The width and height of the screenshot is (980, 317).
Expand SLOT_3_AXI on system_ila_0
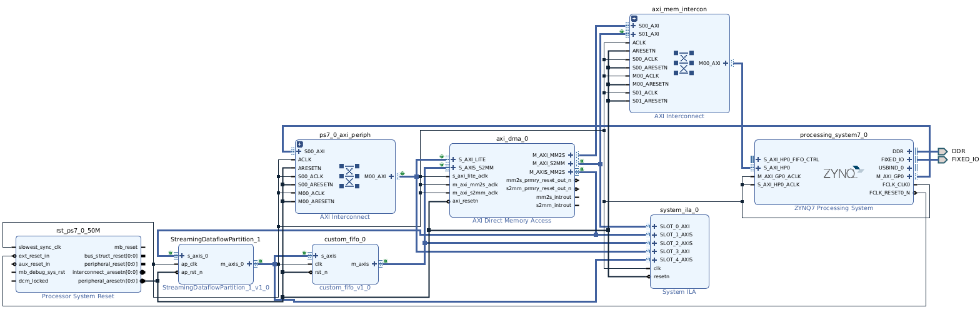[654, 251]
